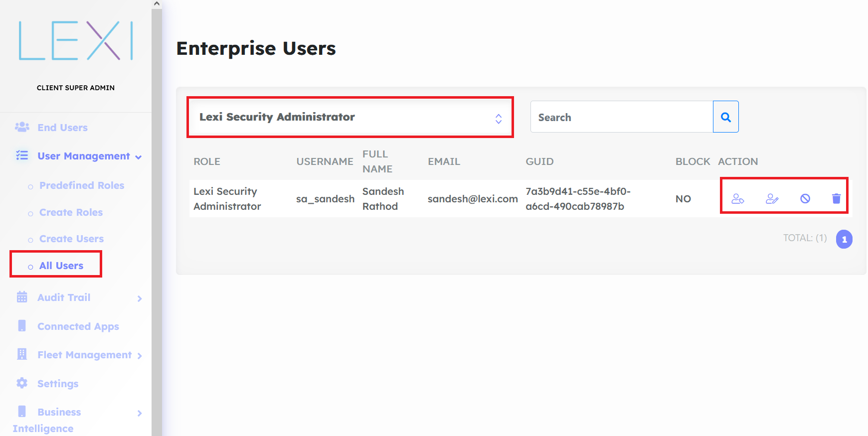
Task: Go to Create Roles
Action: [71, 212]
